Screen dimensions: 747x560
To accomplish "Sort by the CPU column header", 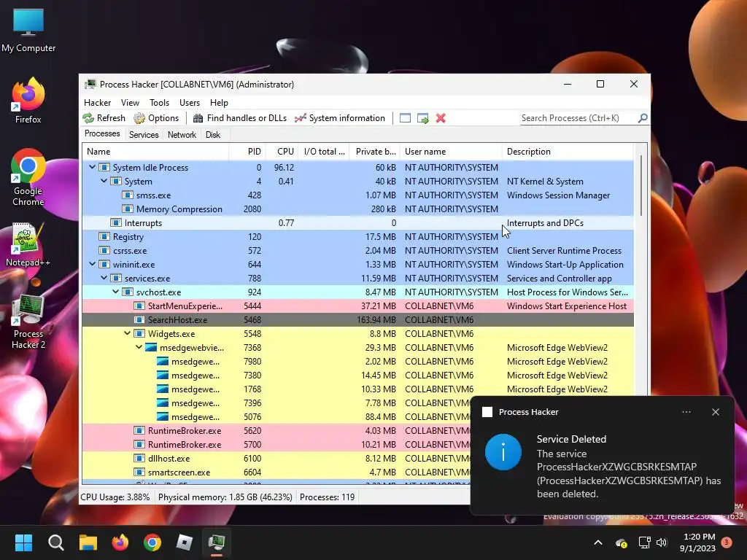I will coord(282,152).
